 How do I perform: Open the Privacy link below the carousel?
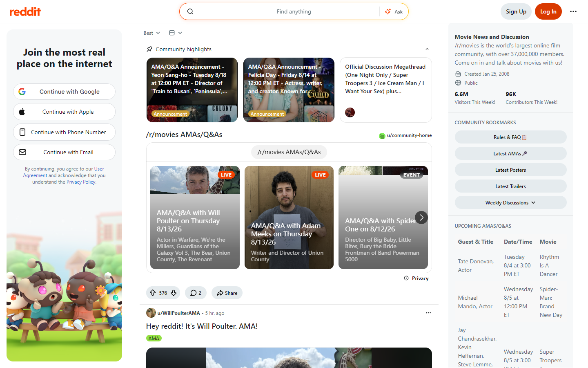point(420,278)
